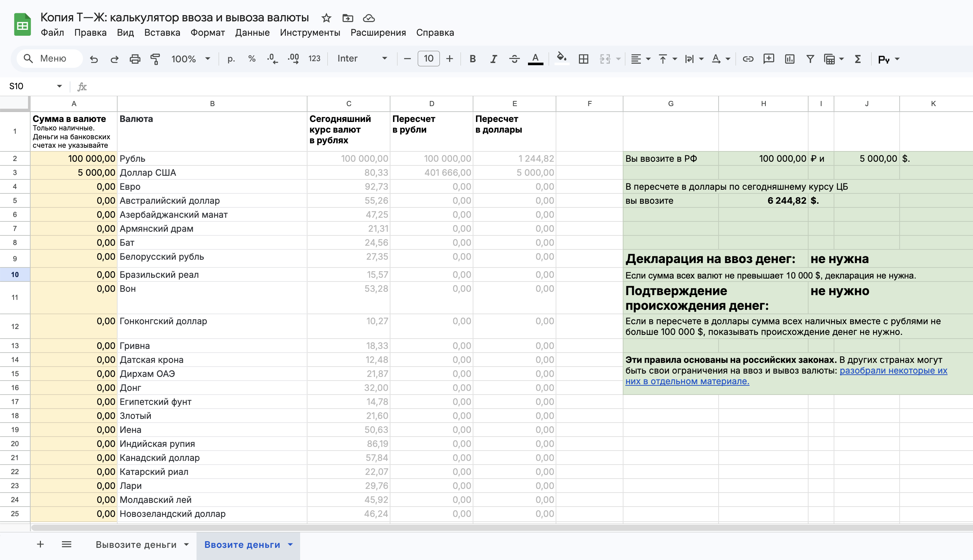973x560 pixels.
Task: Click the borders grid icon
Action: click(583, 59)
